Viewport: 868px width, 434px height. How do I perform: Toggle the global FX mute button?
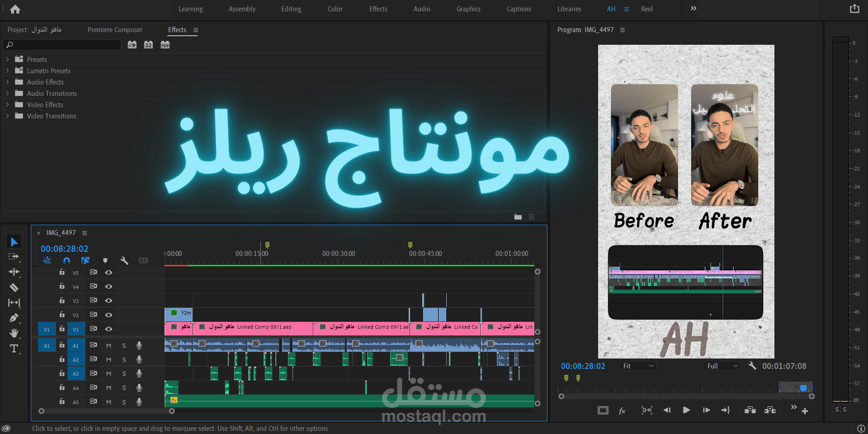622,410
